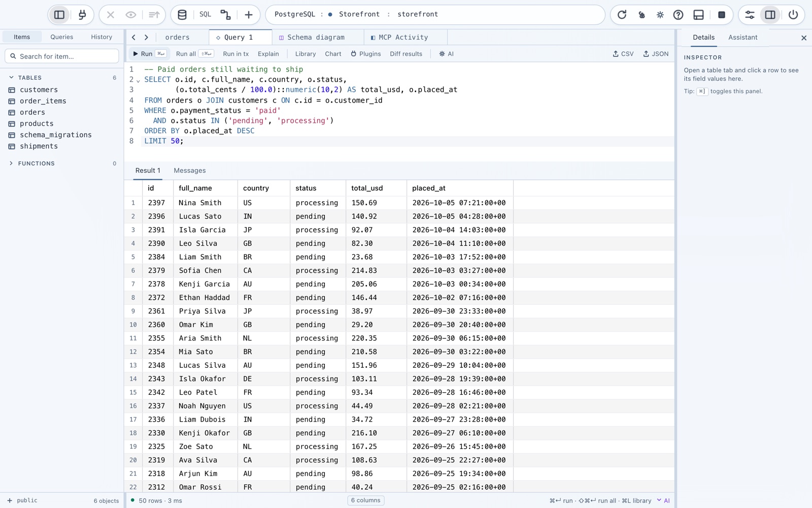Toggle the right details panel icon
Image resolution: width=812 pixels, height=508 pixels.
coord(770,15)
